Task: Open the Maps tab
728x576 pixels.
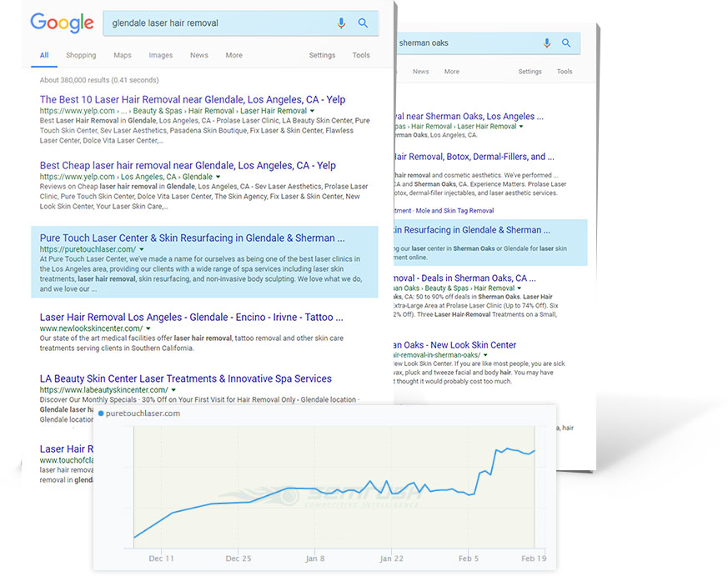Action: (123, 55)
